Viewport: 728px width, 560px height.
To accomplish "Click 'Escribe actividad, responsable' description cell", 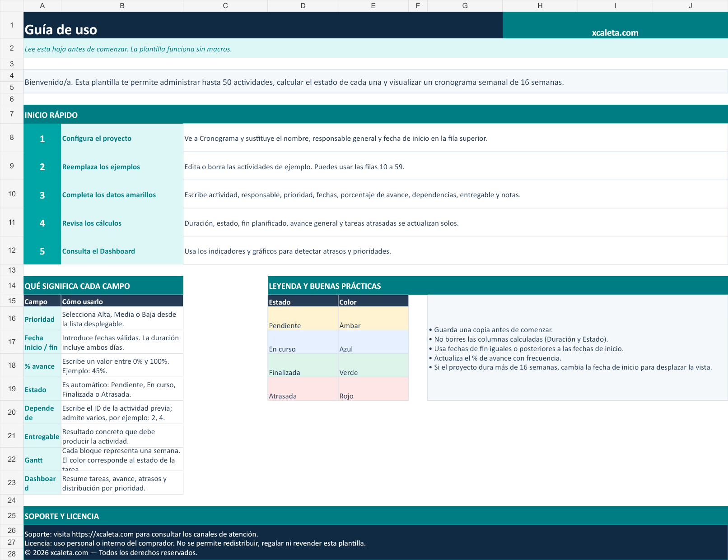I will pos(456,194).
